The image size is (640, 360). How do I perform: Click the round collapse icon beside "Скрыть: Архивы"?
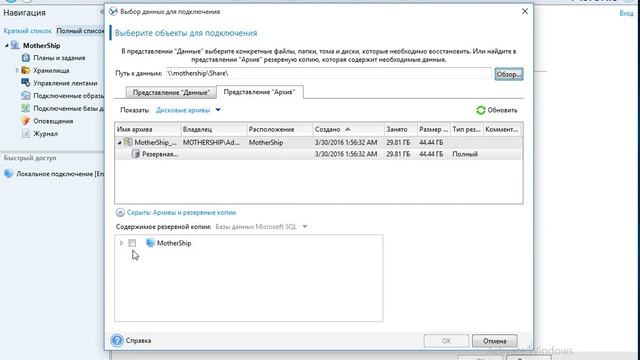[x=120, y=212]
